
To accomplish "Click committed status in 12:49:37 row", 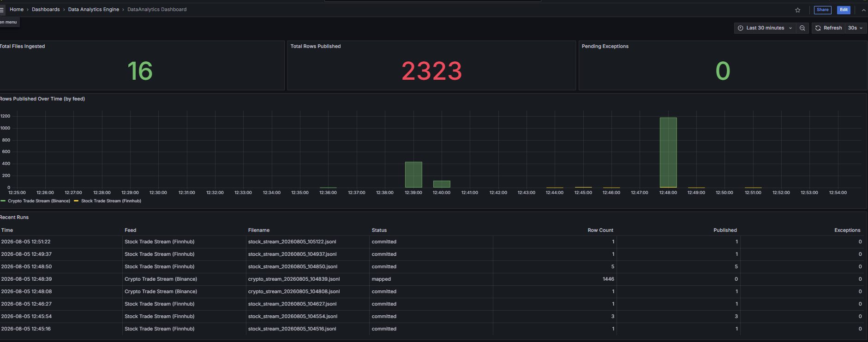I will pos(384,254).
